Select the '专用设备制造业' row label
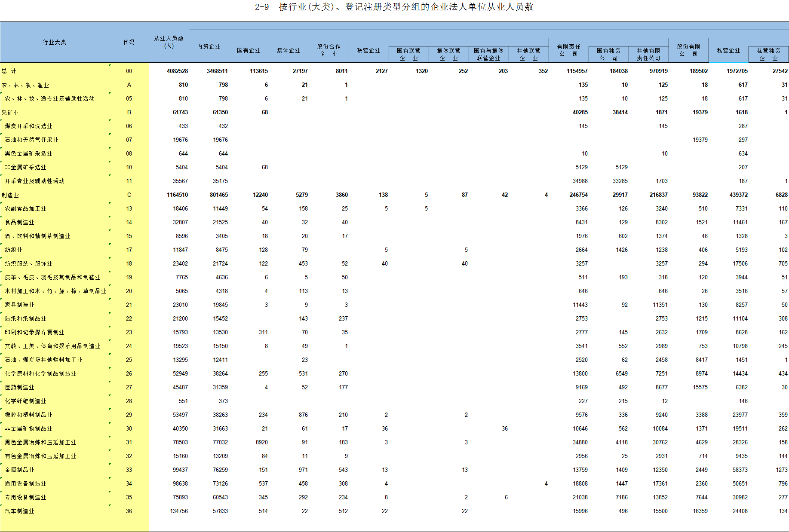Image resolution: width=789 pixels, height=532 pixels. coord(25,497)
